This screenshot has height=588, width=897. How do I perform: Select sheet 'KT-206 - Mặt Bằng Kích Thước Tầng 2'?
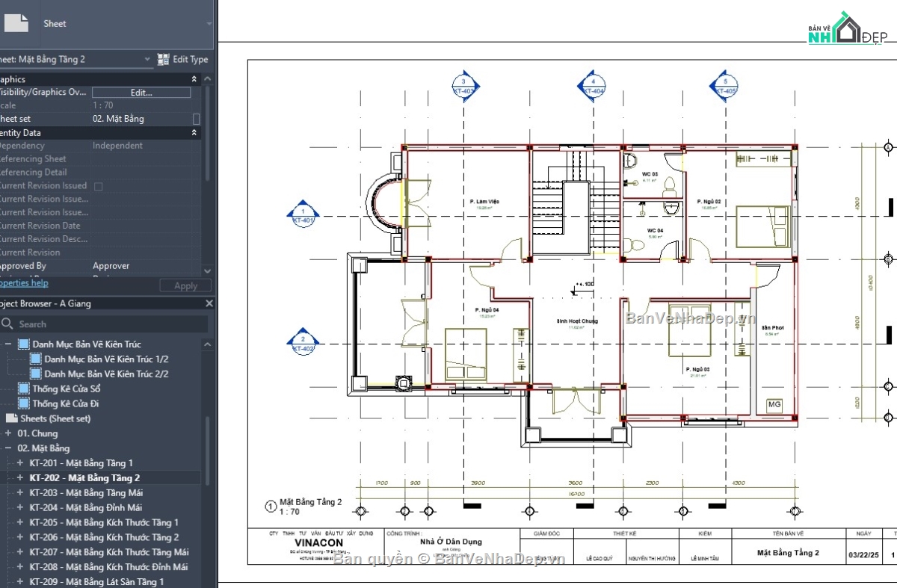[104, 537]
